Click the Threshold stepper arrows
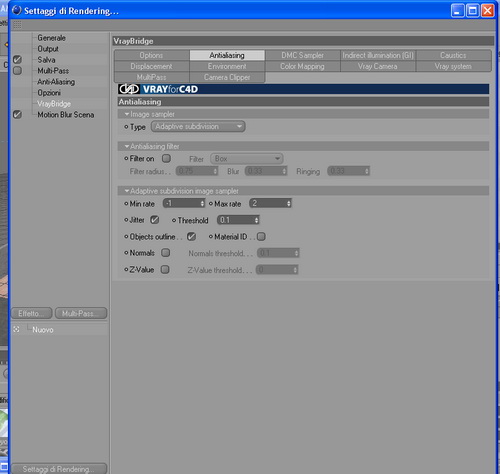This screenshot has height=474, width=500. [x=256, y=220]
